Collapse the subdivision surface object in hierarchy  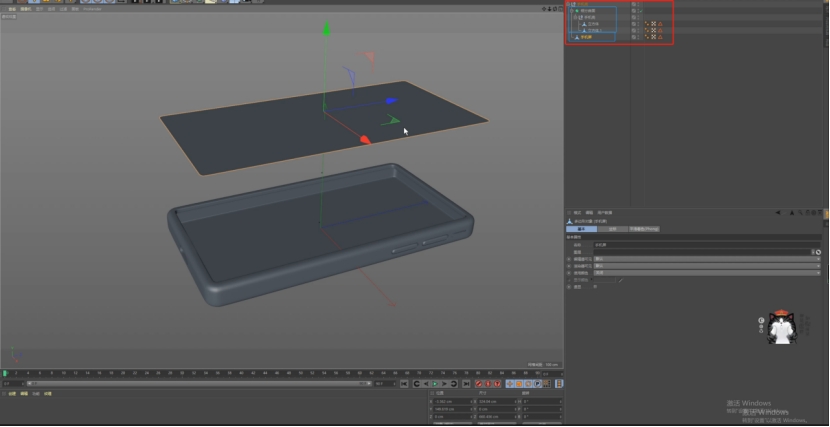(570, 10)
